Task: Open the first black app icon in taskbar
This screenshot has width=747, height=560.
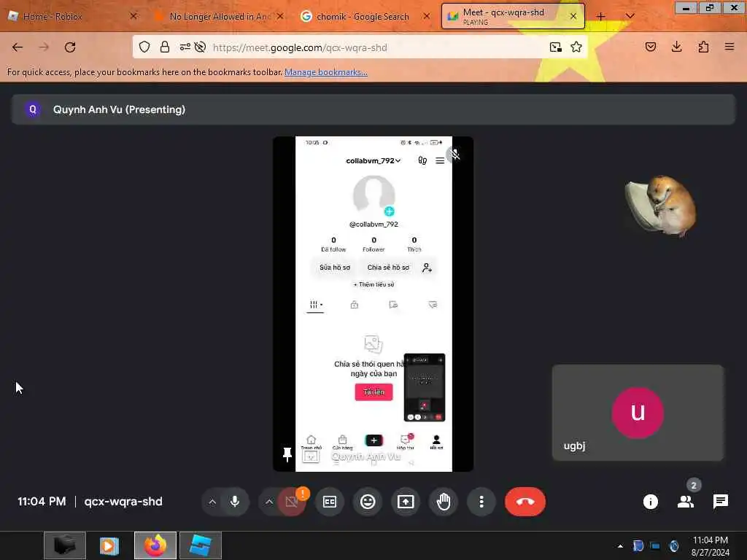Action: tap(65, 545)
